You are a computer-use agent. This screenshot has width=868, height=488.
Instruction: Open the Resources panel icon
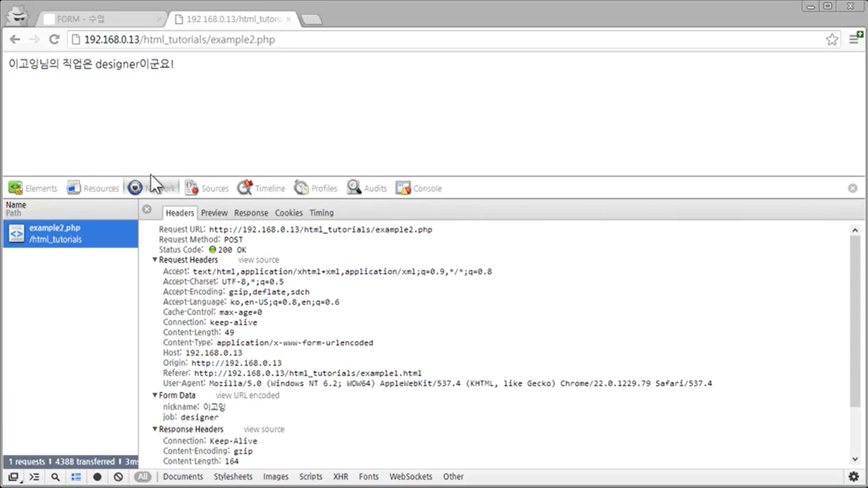tap(74, 188)
